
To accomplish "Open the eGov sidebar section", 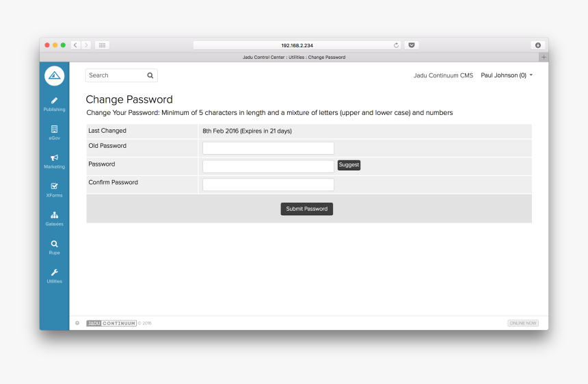I will pyautogui.click(x=55, y=133).
